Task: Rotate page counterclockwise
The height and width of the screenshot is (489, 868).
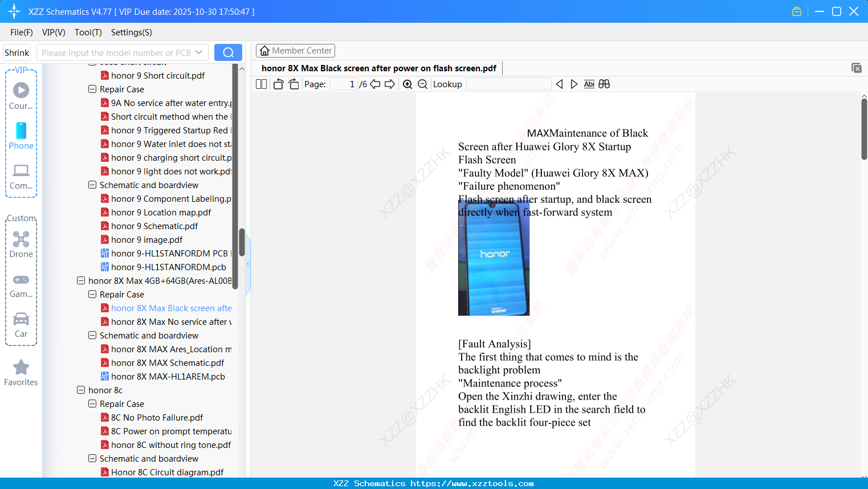Action: pyautogui.click(x=278, y=84)
